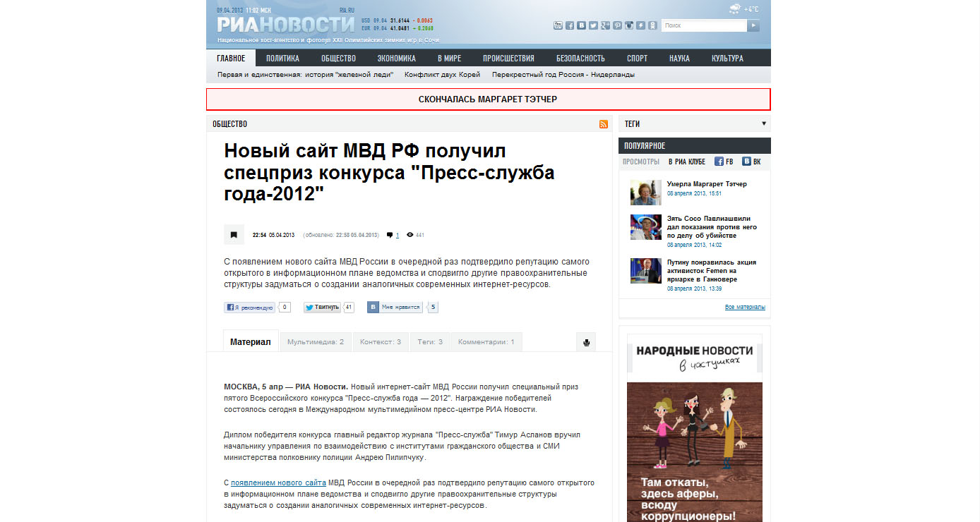Open the Odnoklassniki icon in header
The width and height of the screenshot is (980, 522).
point(652,25)
